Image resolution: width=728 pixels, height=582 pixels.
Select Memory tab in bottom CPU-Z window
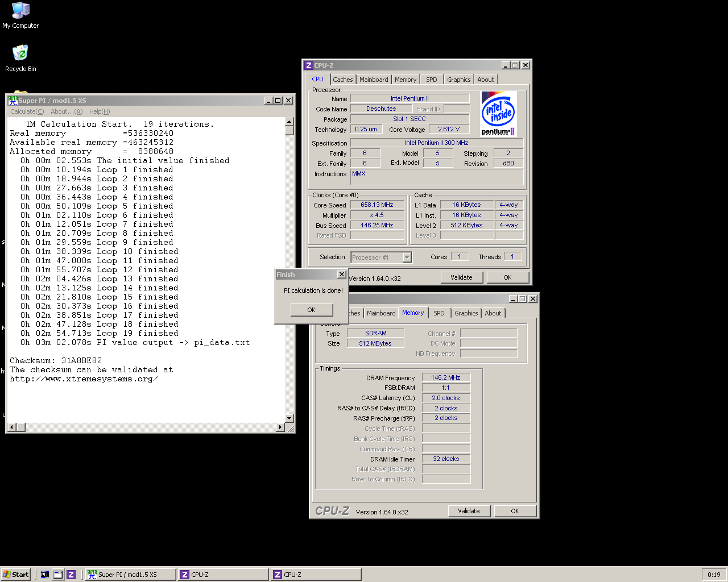coord(413,313)
